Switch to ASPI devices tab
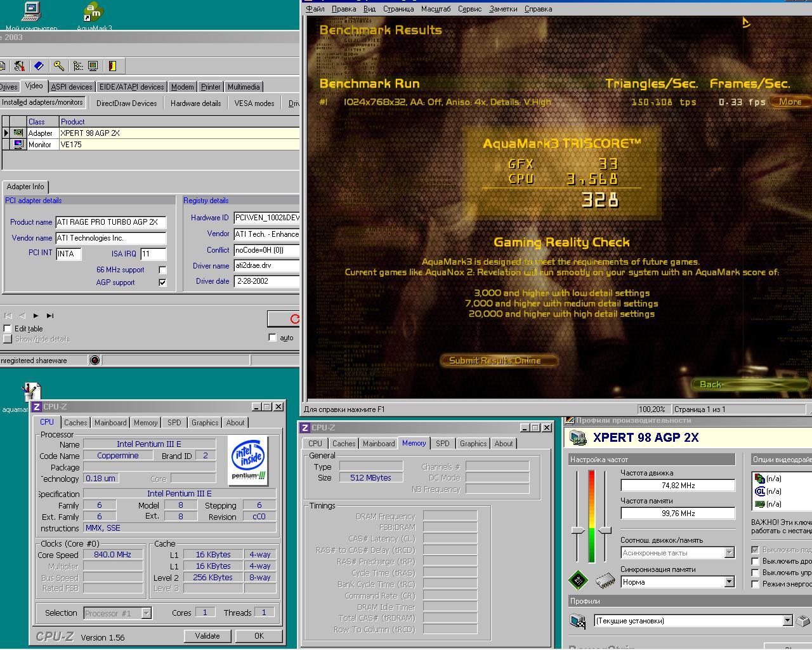This screenshot has height=650, width=812. click(72, 87)
